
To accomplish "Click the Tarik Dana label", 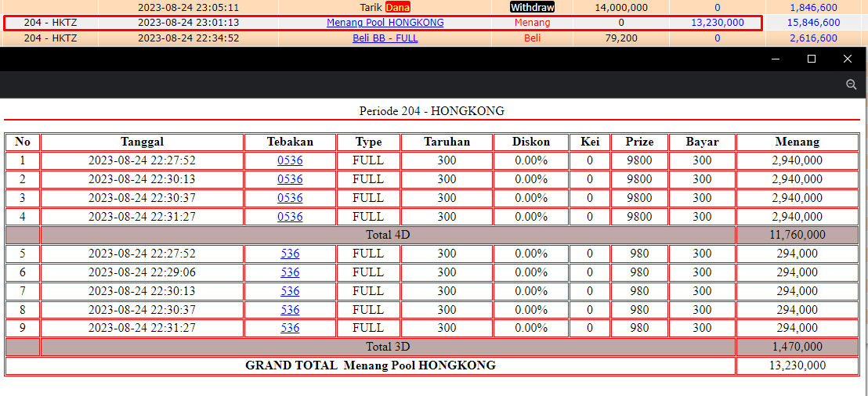I will pos(385,8).
